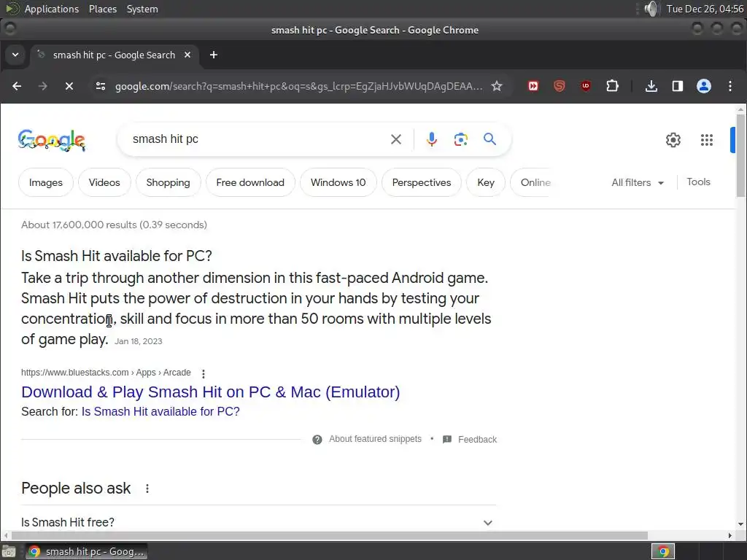Click the bluestacks.com breadcrumb URL
The height and width of the screenshot is (560, 747).
pyautogui.click(x=106, y=373)
